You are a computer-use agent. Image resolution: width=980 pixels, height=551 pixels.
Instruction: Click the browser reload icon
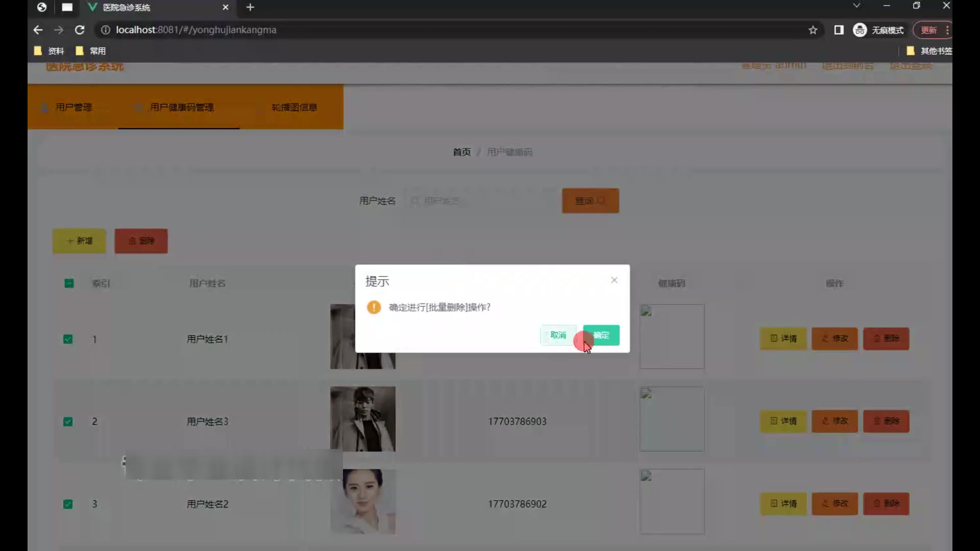click(x=80, y=30)
